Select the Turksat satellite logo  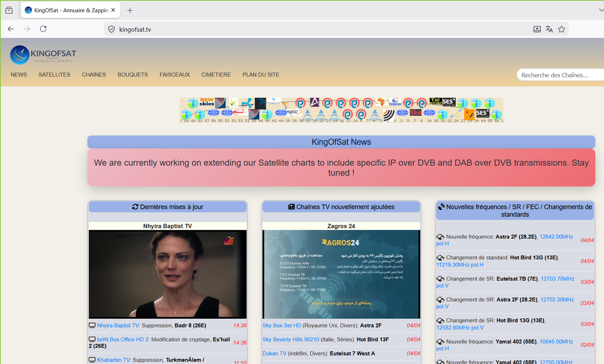point(274,103)
